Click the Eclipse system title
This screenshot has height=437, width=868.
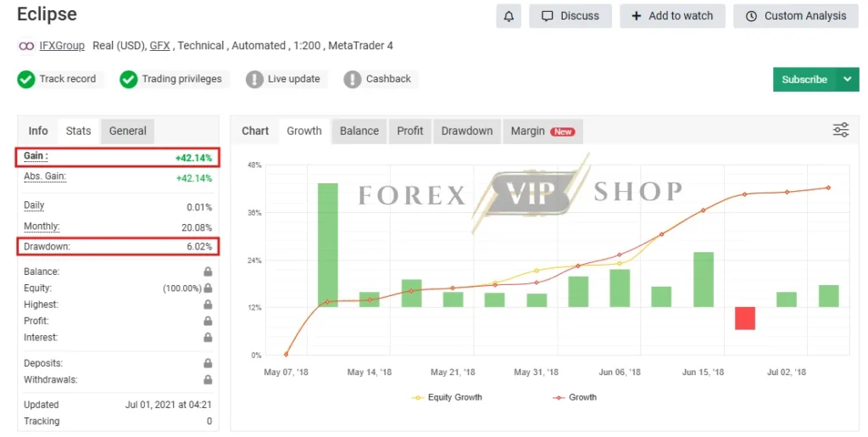point(47,14)
